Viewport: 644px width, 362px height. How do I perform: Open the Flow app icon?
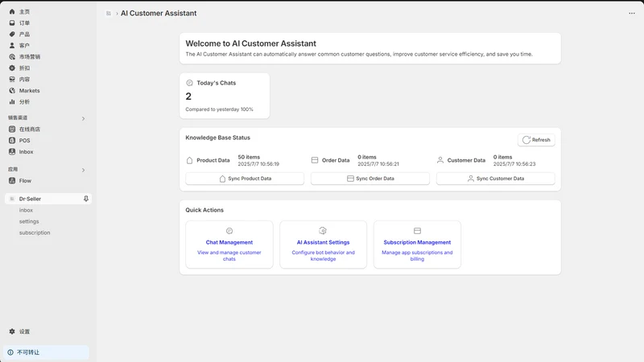12,180
